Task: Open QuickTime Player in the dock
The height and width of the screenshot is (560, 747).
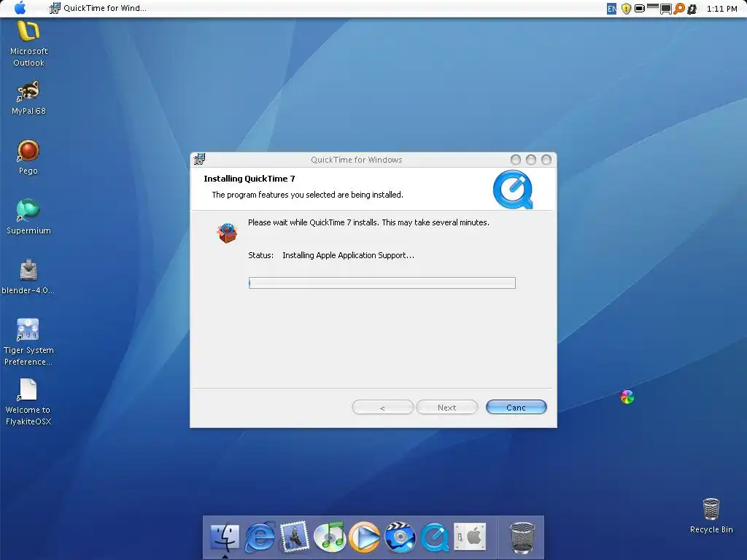Action: [435, 537]
